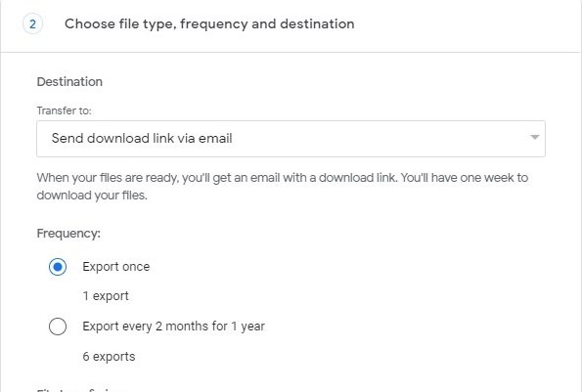582x392 pixels.
Task: Click the dropdown arrow in the Transfer to box
Action: tap(534, 138)
